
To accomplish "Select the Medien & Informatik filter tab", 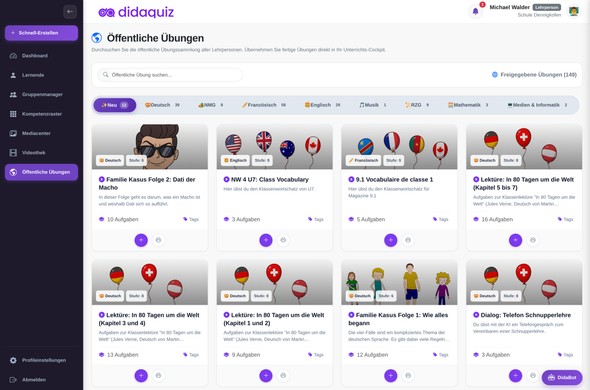I will pos(537,105).
